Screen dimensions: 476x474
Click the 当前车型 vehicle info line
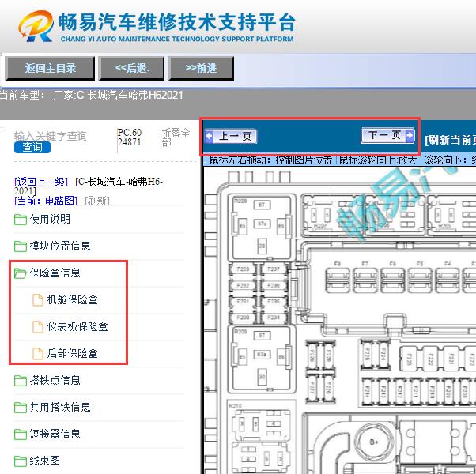click(x=92, y=96)
